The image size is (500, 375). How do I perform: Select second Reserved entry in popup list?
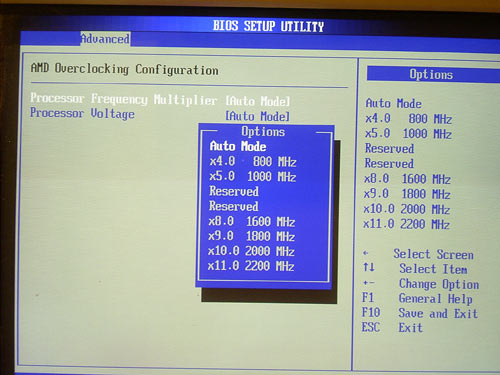(233, 206)
